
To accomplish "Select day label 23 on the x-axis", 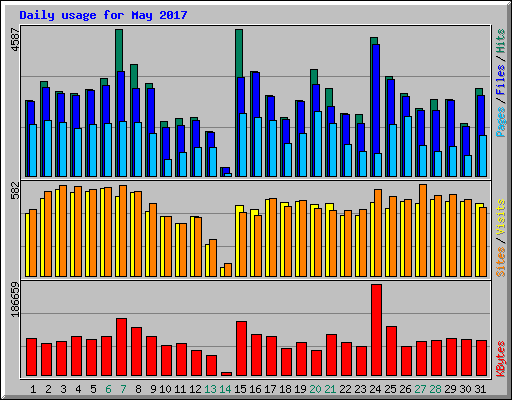I will pyautogui.click(x=360, y=389).
